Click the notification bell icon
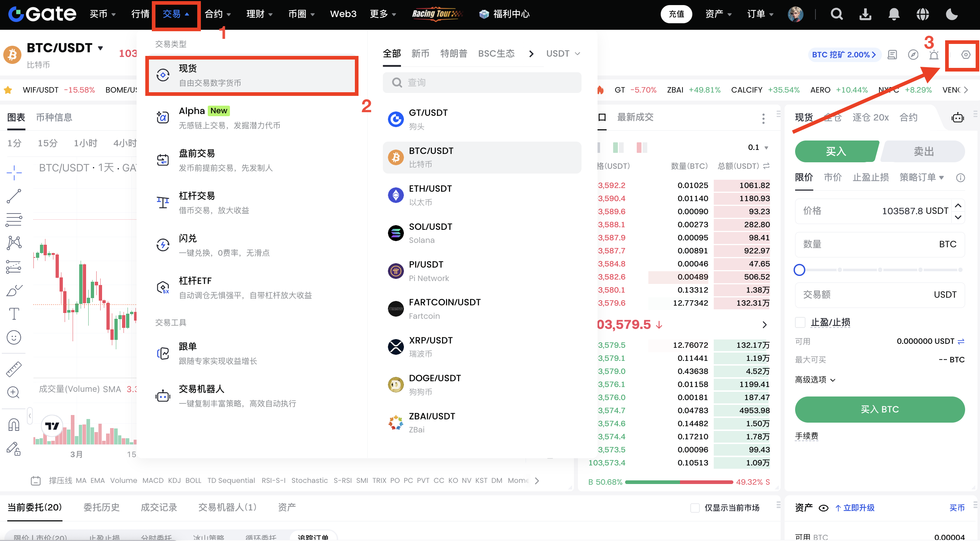The image size is (980, 541). click(x=894, y=14)
